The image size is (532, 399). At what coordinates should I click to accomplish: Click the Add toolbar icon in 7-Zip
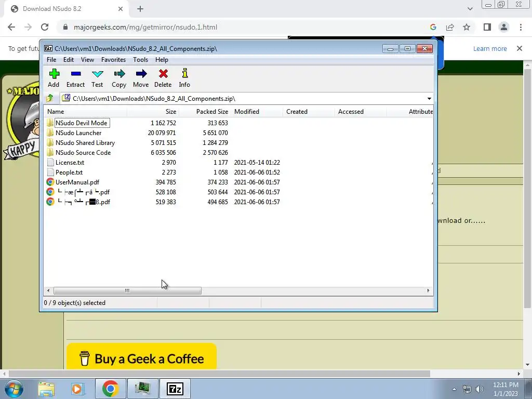(x=54, y=78)
